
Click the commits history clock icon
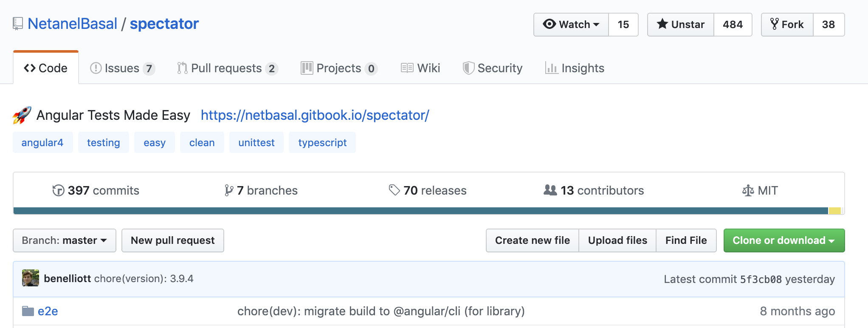(x=58, y=190)
